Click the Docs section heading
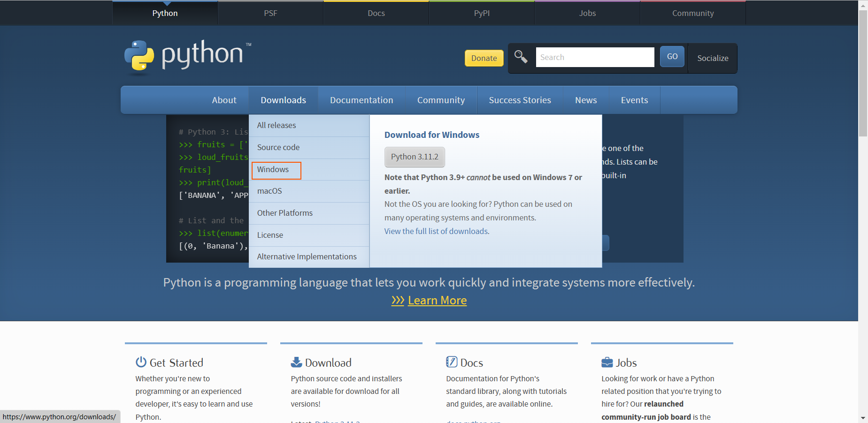This screenshot has height=423, width=868. (472, 363)
